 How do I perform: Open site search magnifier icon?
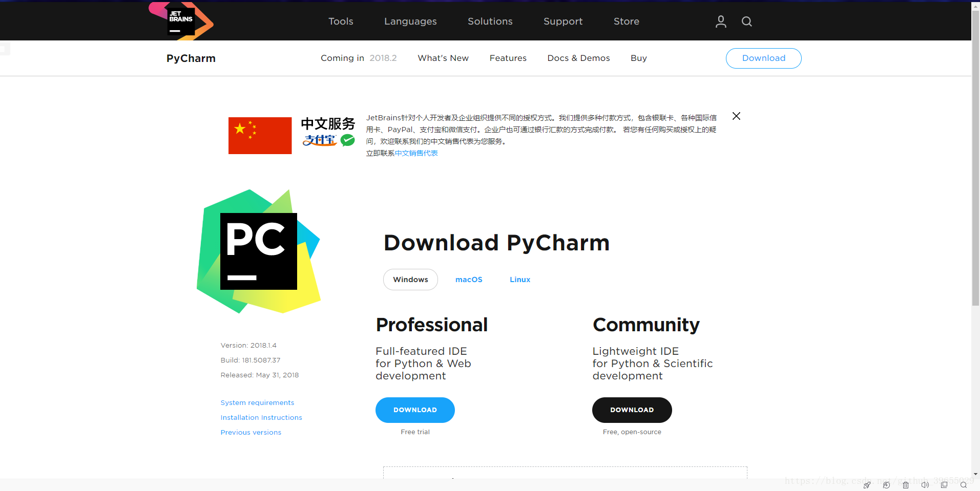747,22
